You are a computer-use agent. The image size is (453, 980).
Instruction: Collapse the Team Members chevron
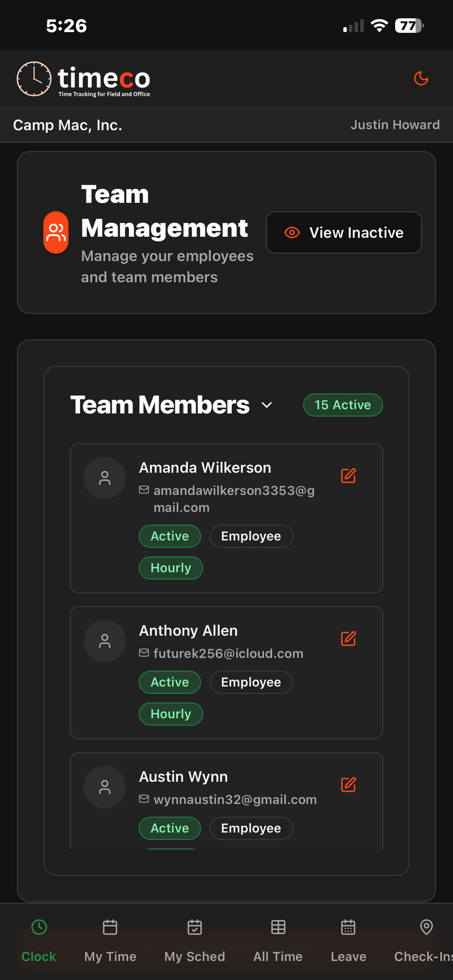click(x=267, y=405)
